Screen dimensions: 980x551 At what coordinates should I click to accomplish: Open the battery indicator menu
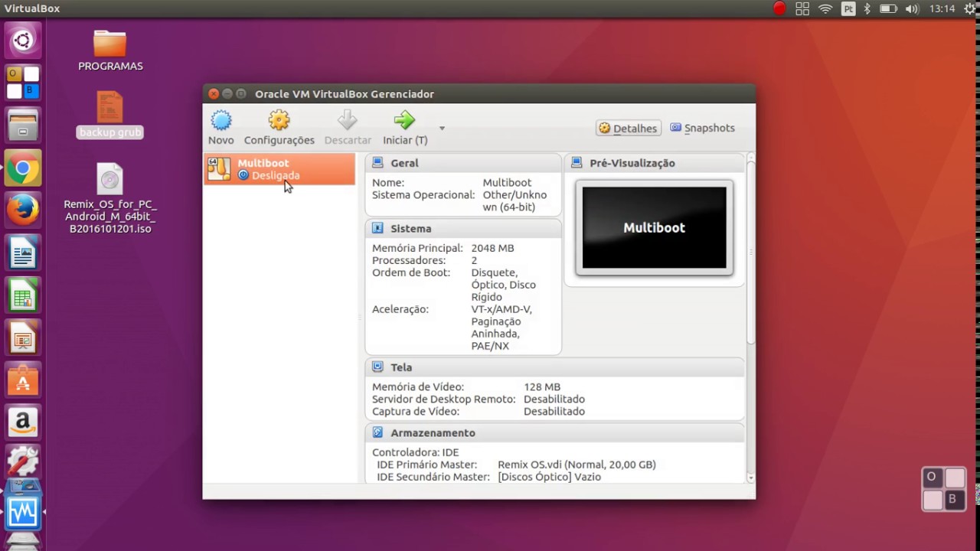[888, 9]
